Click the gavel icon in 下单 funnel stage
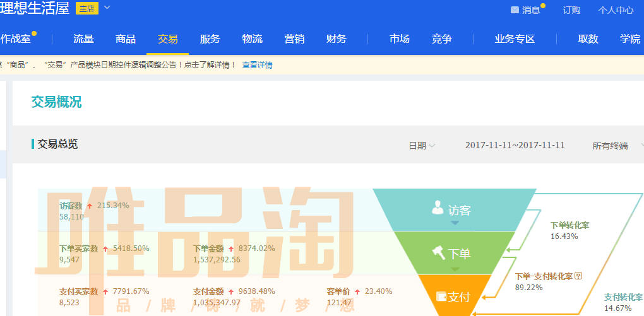 pos(439,252)
